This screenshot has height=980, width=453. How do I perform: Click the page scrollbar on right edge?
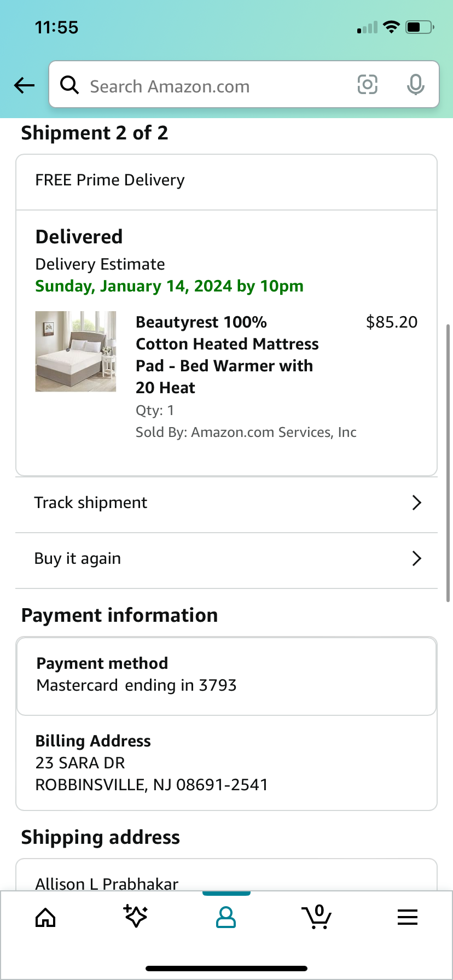click(448, 463)
